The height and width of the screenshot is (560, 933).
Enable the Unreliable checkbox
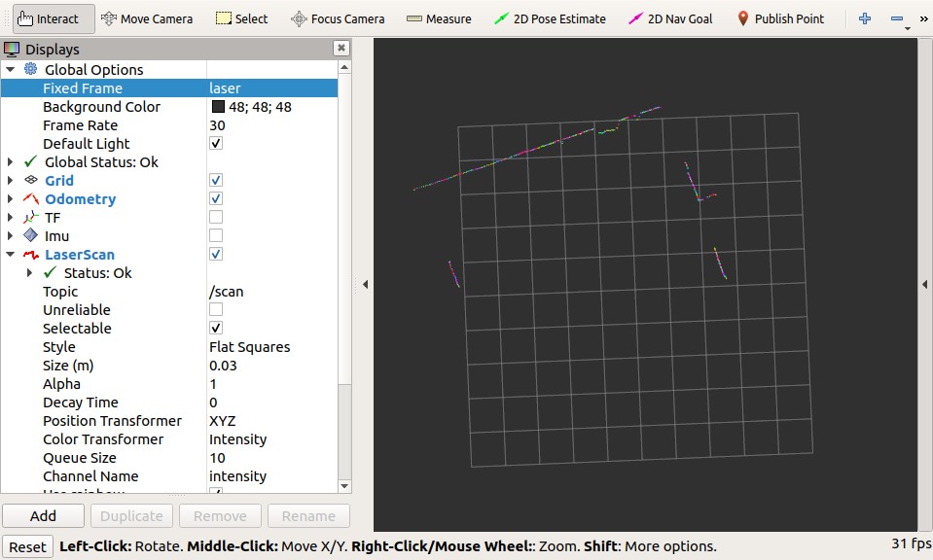[216, 309]
